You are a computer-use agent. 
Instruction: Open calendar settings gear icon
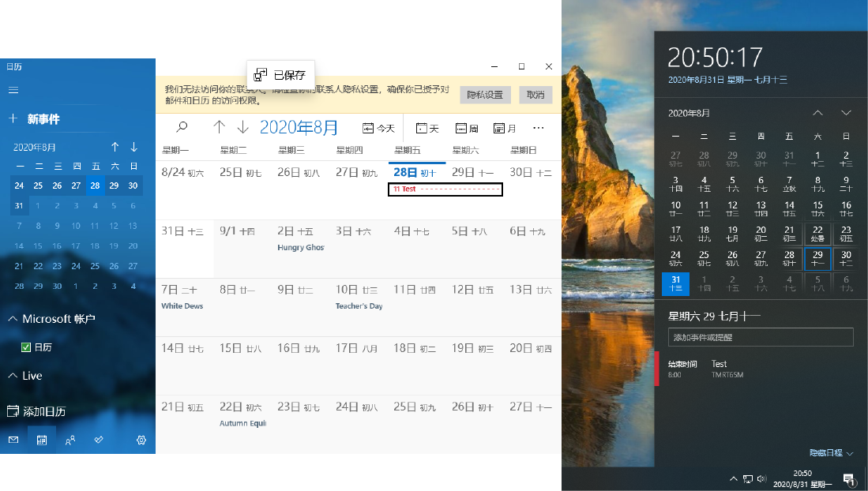(x=141, y=440)
